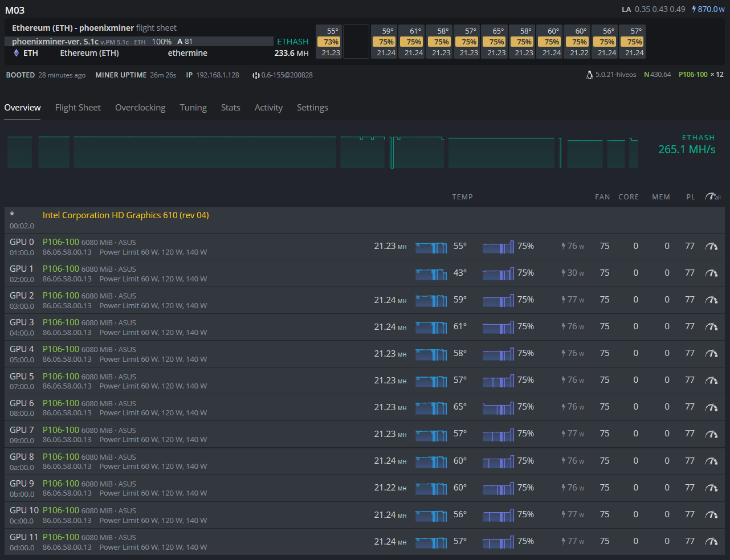Click the BOOTED 28 minutes ago status
This screenshot has width=730, height=560.
pos(46,75)
